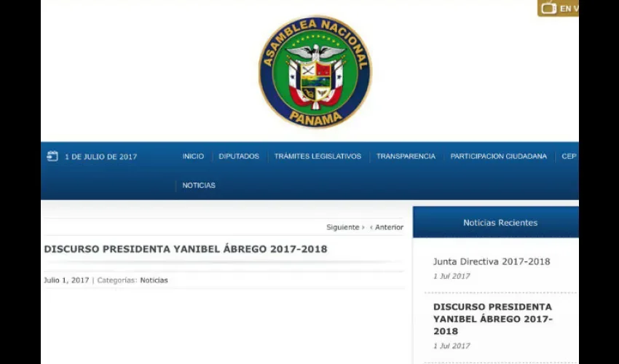Click the main article title heading
Viewport: 619px width, 364px height.
click(x=186, y=249)
